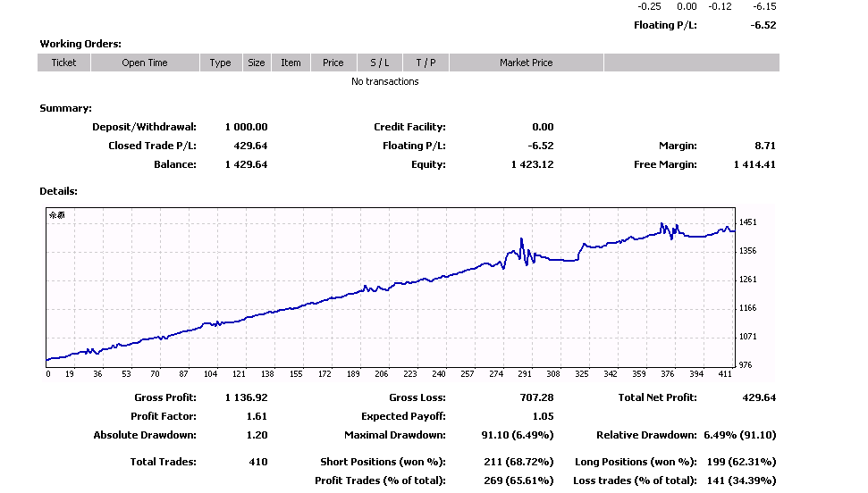Viewport: 868px width, 493px height.
Task: Click the 'Credit Facility:' label
Action: point(409,127)
